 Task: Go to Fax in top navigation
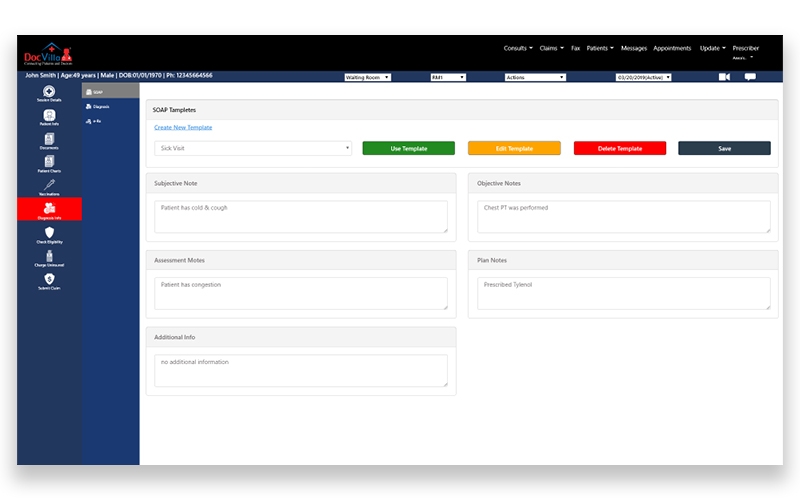576,48
